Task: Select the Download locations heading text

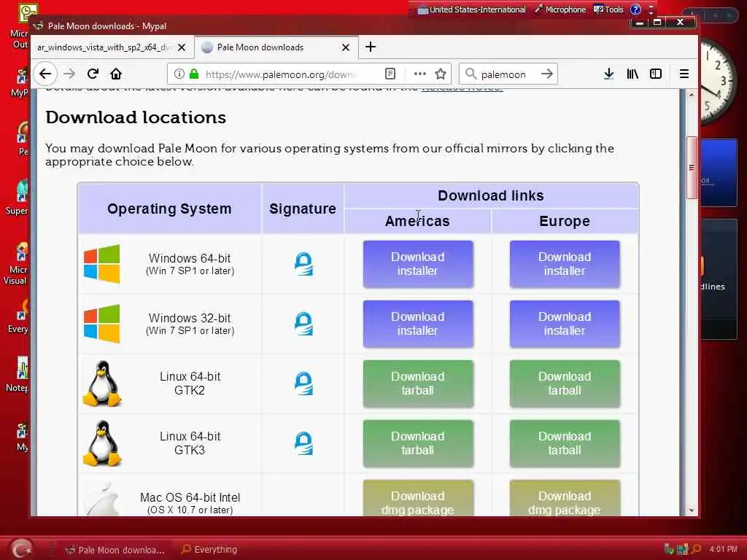Action: point(136,117)
